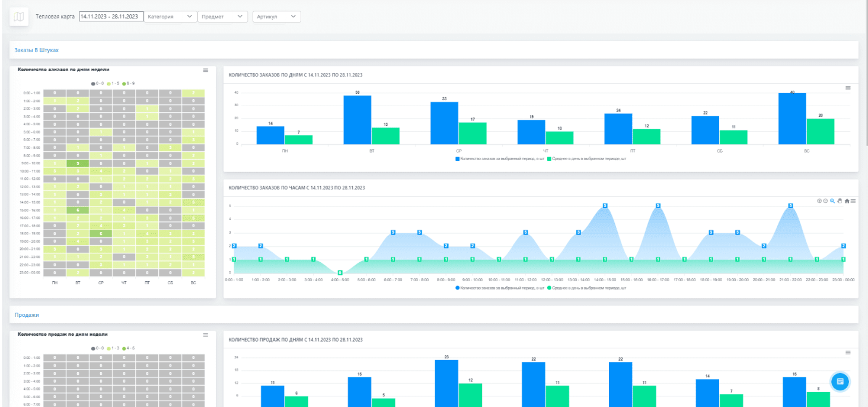Viewport: 868px width, 407px height.
Task: Open the menu icon of sales-by-day bar chart
Action: (848, 352)
